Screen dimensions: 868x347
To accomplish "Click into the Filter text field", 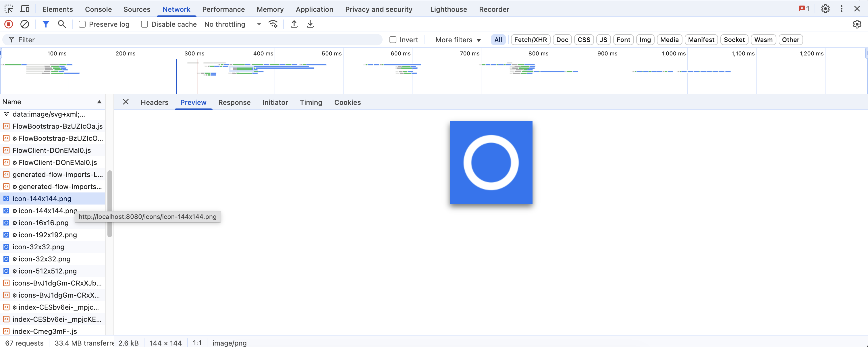I will tap(195, 40).
